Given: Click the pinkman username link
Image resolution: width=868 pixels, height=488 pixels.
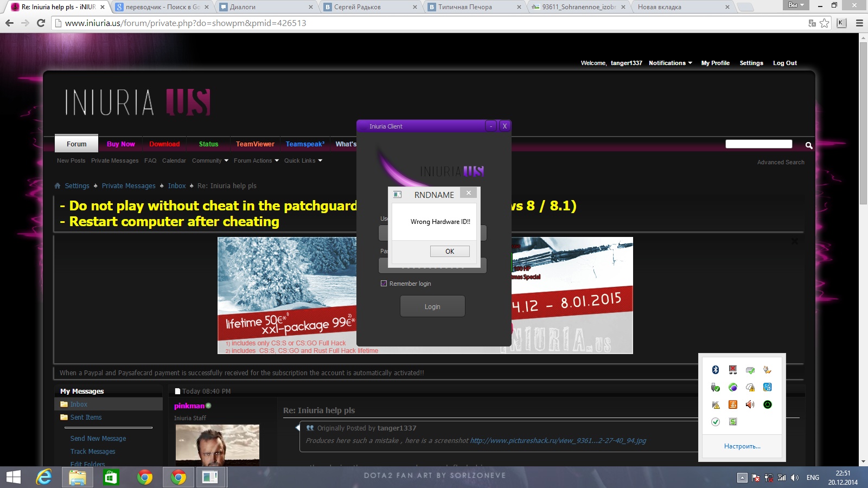Looking at the screenshot, I should [189, 406].
